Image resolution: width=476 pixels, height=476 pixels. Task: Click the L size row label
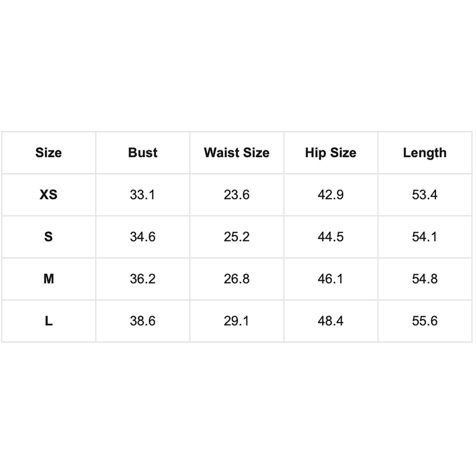pos(49,321)
